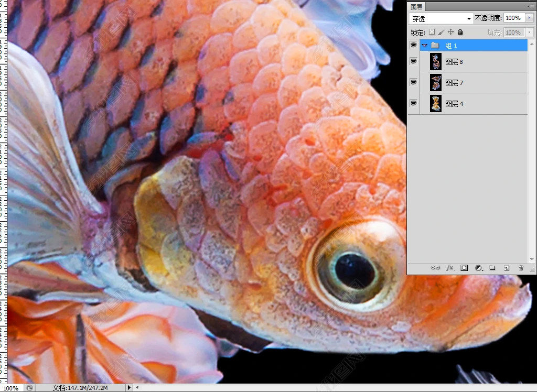Open the 穿透 blend mode dropdown
The image size is (537, 392).
pos(441,18)
